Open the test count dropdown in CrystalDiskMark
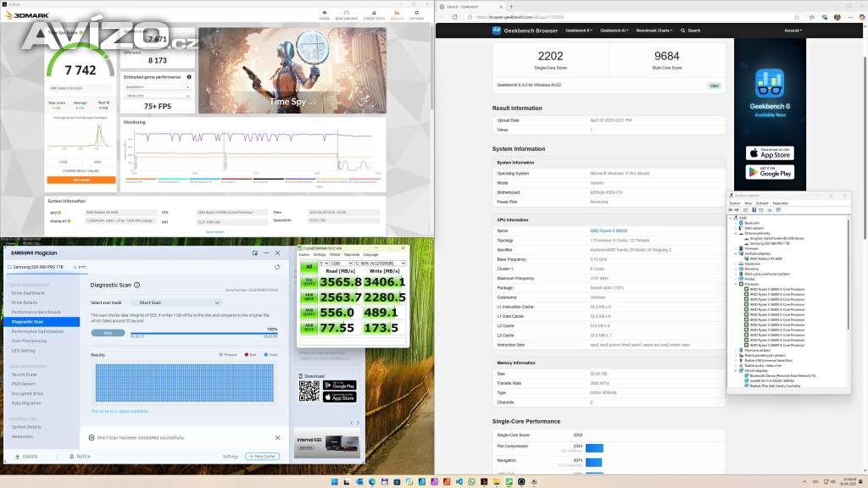Image resolution: width=868 pixels, height=488 pixels. (324, 263)
